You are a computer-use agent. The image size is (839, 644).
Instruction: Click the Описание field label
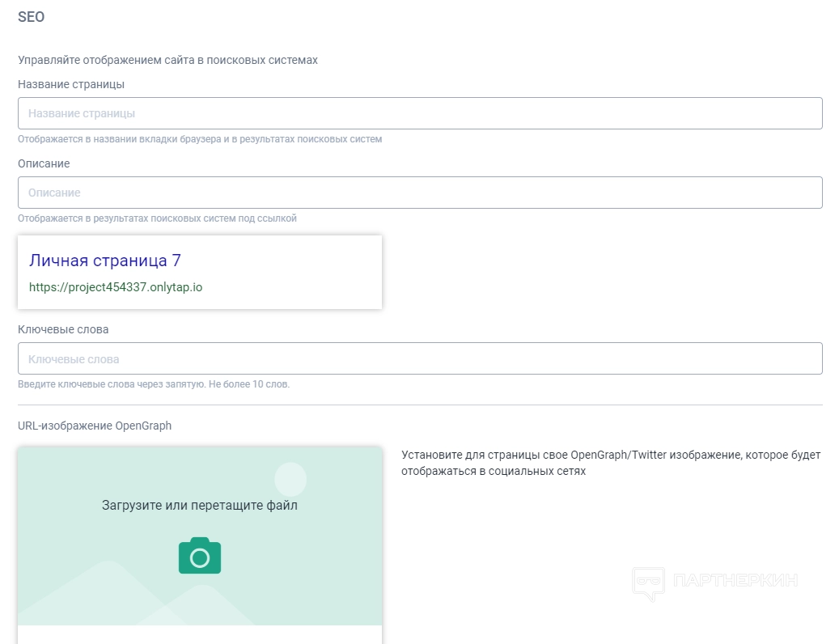click(44, 163)
